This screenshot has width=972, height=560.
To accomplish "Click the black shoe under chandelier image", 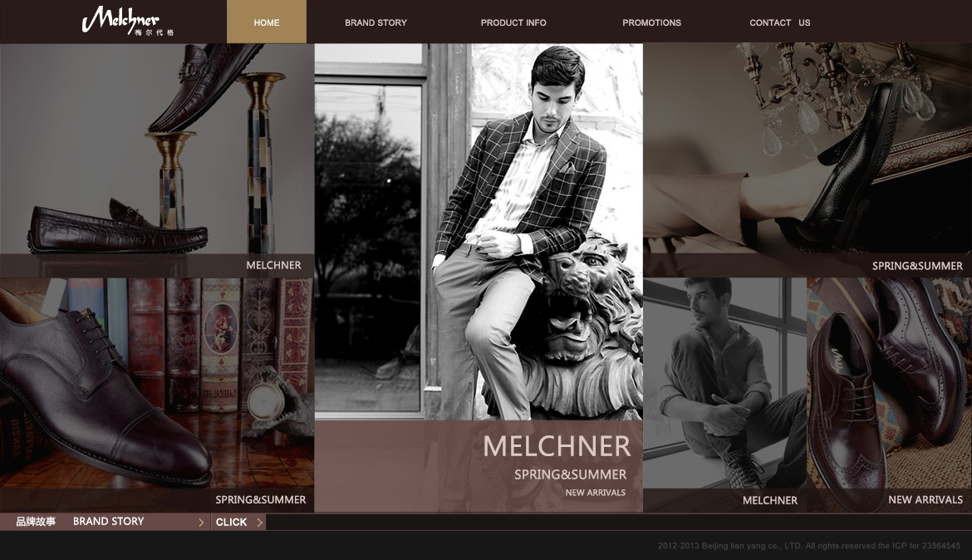I will coord(807,150).
